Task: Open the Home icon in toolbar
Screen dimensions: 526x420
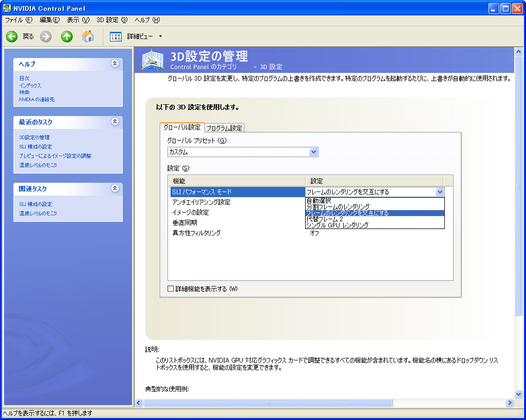Action: tap(88, 36)
